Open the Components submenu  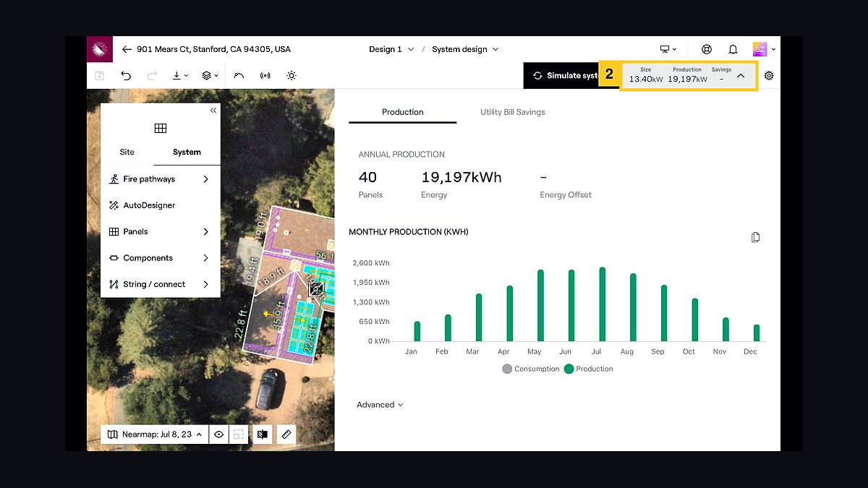160,258
